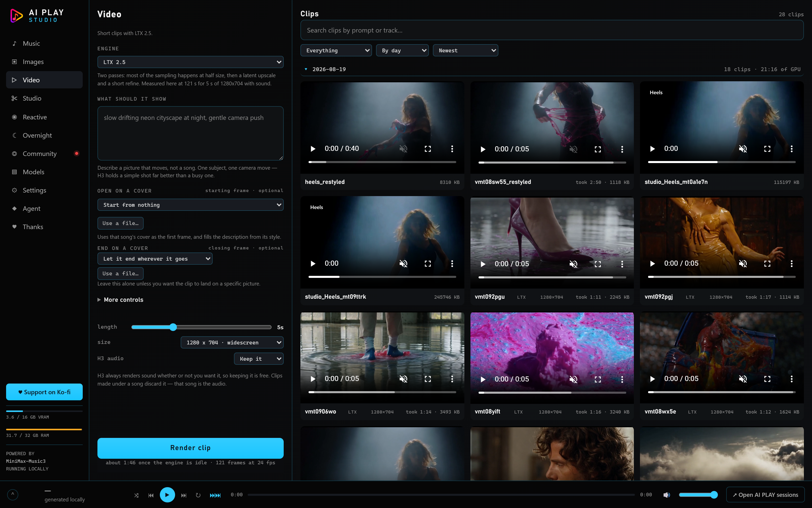Fullscreen the studio_Heels_mt0a1e7n clip
This screenshot has width=812, height=508.
pyautogui.click(x=767, y=149)
